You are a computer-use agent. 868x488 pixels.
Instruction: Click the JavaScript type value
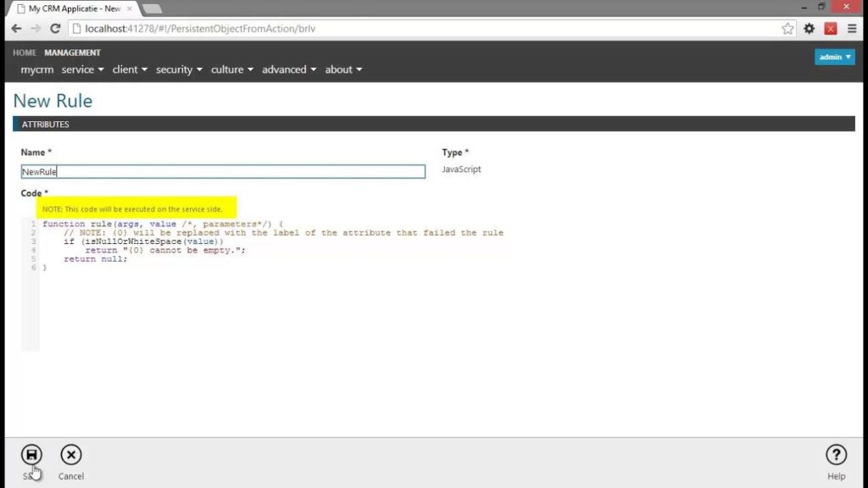(x=461, y=169)
